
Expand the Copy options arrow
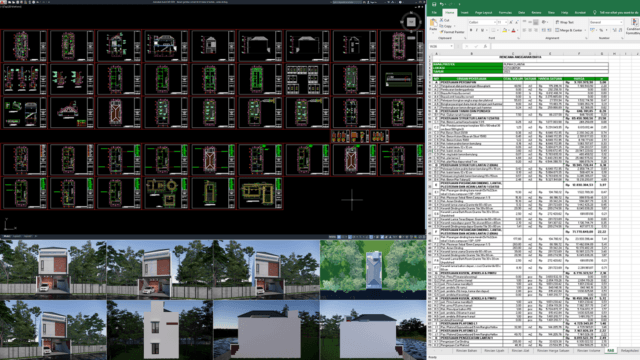pos(455,26)
